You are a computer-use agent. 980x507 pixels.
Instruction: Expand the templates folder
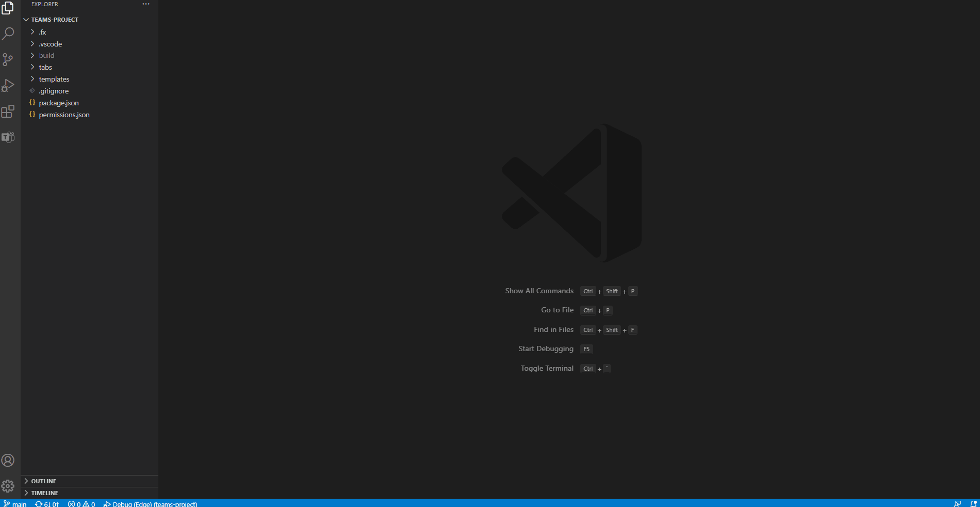(54, 79)
